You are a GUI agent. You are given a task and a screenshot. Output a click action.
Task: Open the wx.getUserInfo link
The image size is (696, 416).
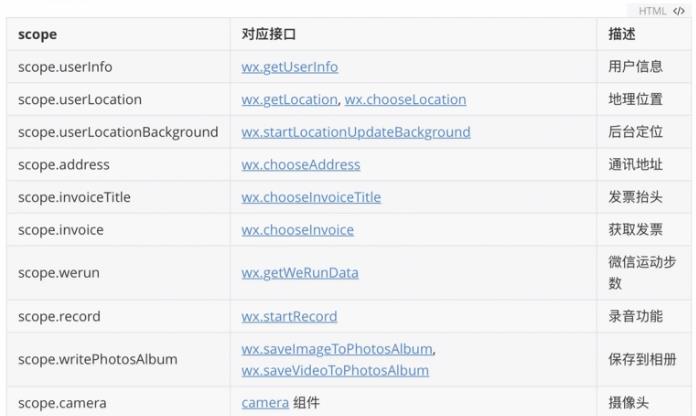tap(289, 67)
